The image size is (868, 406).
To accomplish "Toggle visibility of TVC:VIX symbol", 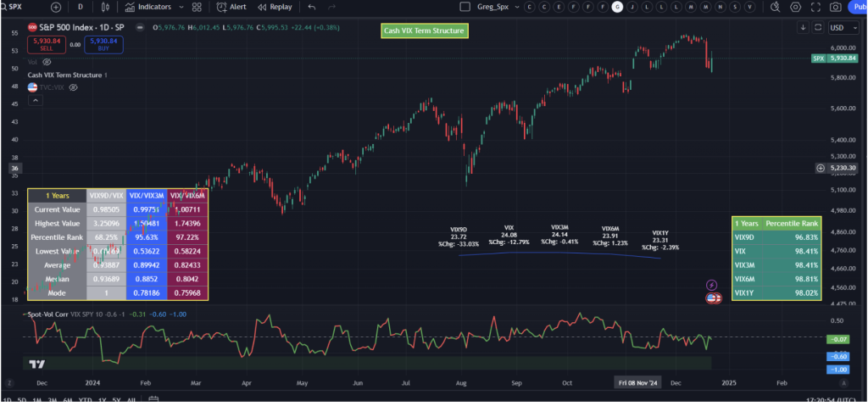I will [73, 87].
